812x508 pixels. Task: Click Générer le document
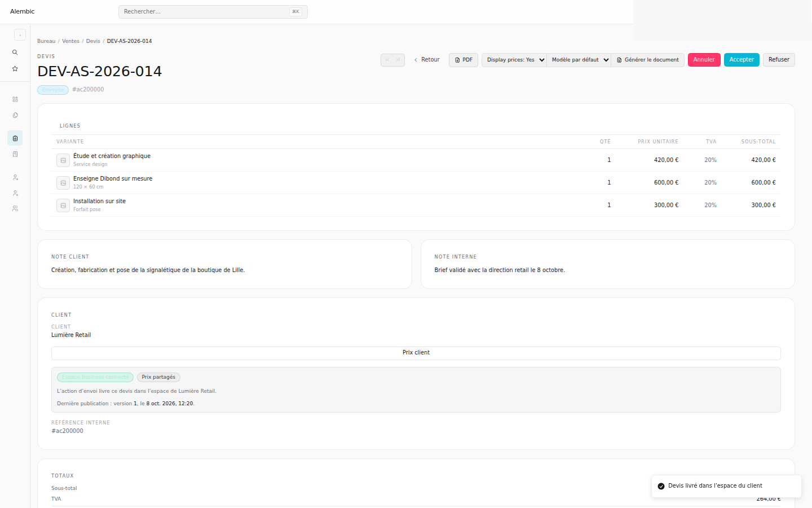648,60
